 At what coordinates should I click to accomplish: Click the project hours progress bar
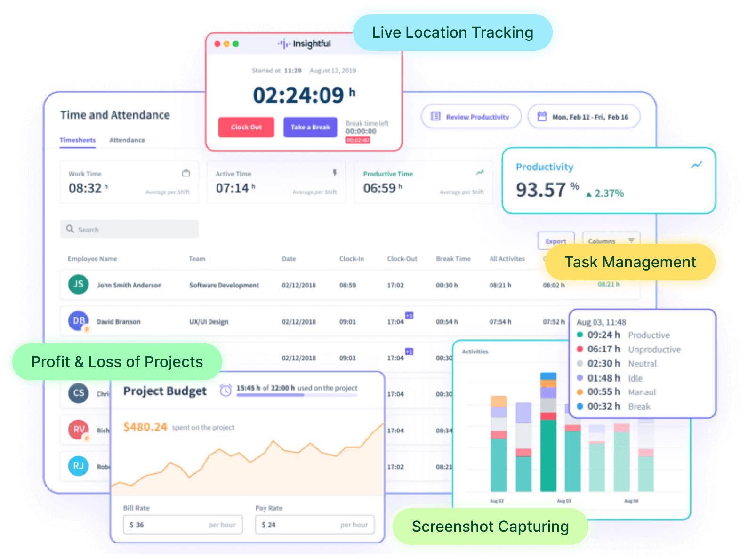[297, 395]
